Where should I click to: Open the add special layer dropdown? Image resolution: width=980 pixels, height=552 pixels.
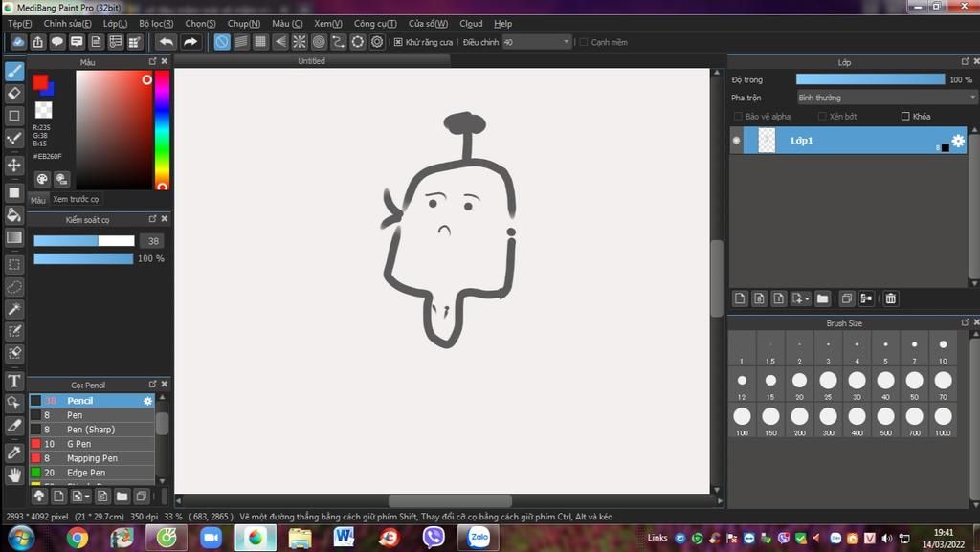[801, 298]
